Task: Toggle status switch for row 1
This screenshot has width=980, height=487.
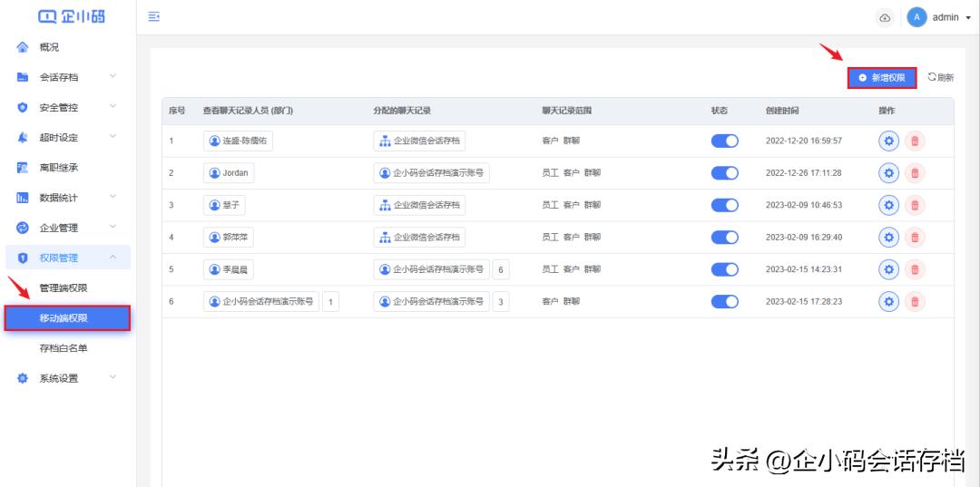Action: tap(725, 141)
